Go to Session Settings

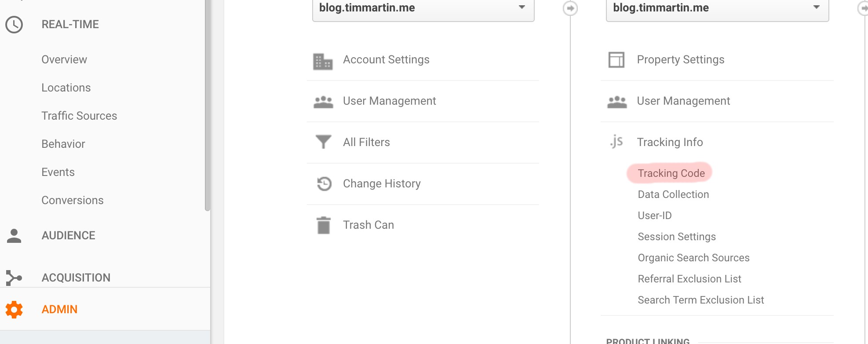click(676, 237)
